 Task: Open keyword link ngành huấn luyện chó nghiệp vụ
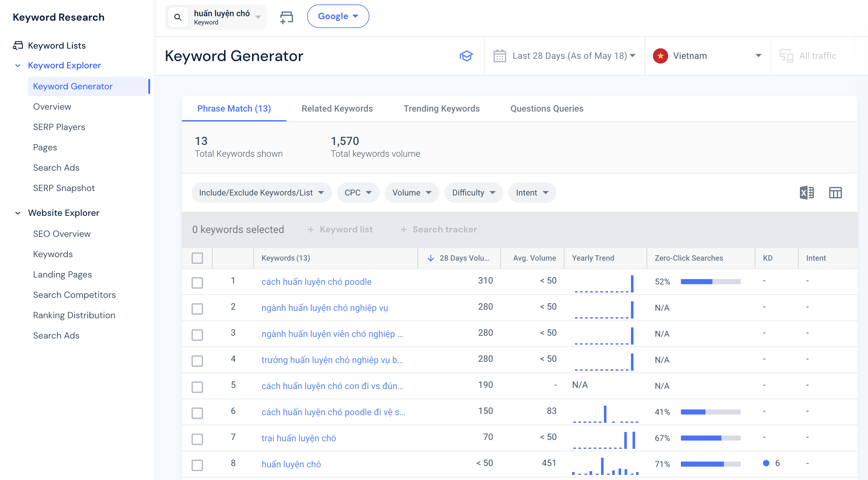click(x=325, y=308)
